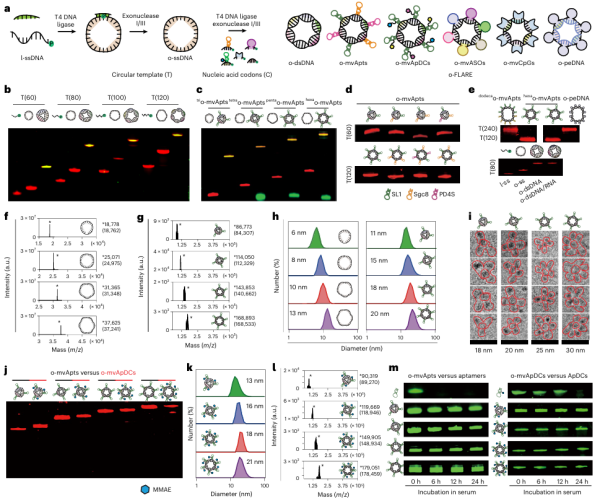This screenshot has width=600, height=498.
Task: Click the green 13 nm peak in panel k
Action: [x=236, y=386]
